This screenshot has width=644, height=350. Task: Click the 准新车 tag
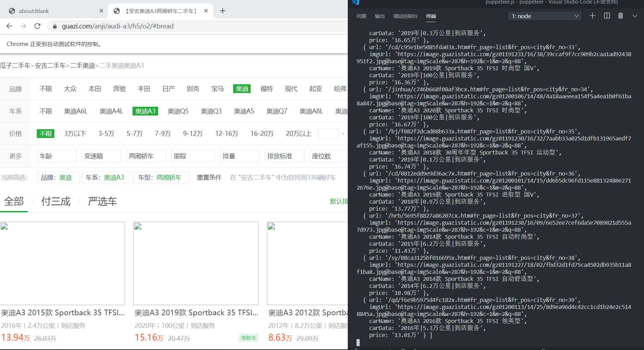(x=248, y=338)
